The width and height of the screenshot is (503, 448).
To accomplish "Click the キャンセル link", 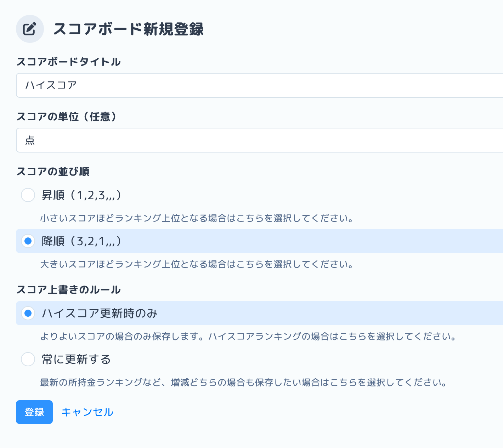I will point(87,412).
